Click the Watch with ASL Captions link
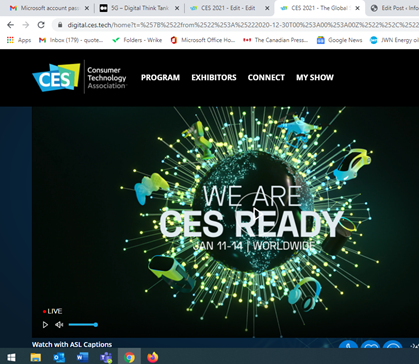 coord(72,344)
